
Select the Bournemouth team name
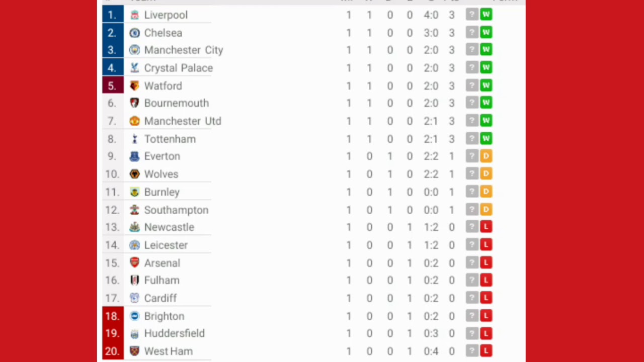176,103
